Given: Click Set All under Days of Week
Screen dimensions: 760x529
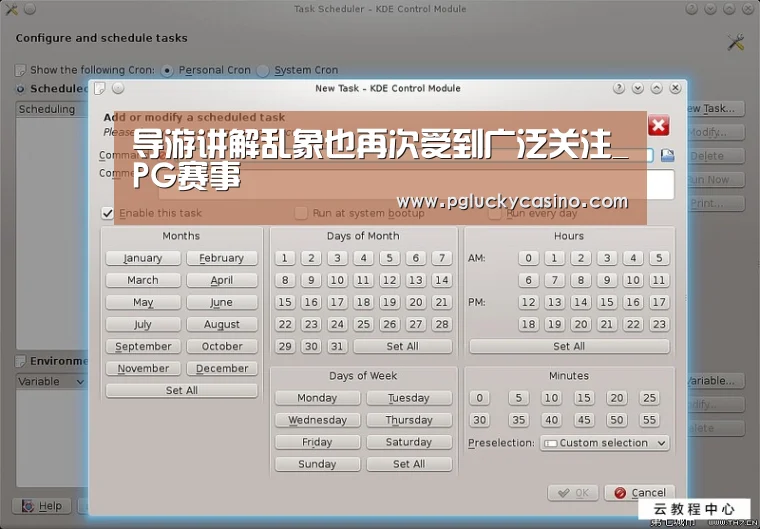Looking at the screenshot, I should pos(409,464).
